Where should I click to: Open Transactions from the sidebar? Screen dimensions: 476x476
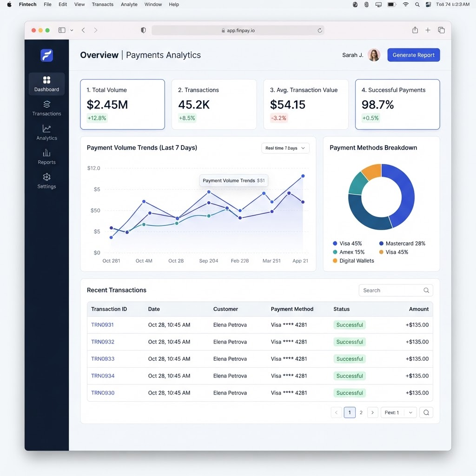(x=47, y=108)
